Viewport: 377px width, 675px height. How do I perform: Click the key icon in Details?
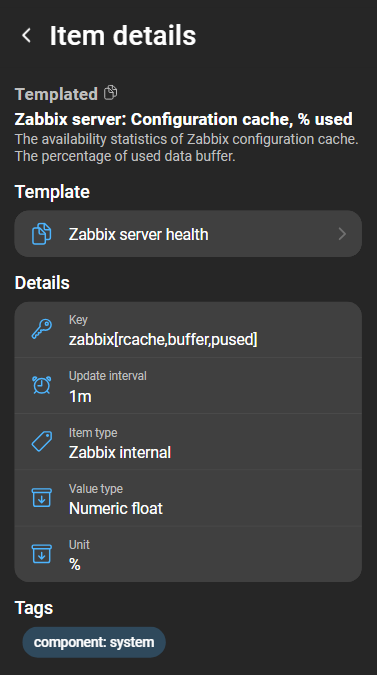(x=42, y=329)
